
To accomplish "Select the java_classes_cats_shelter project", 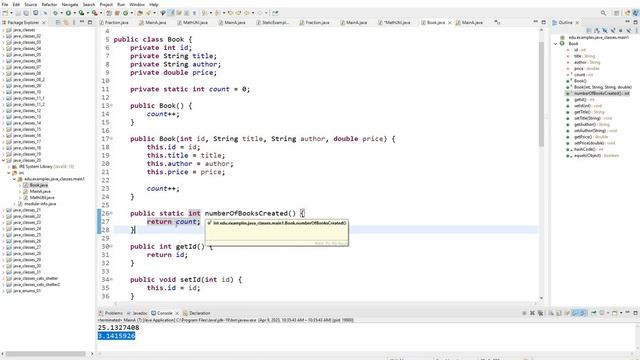I will click(x=36, y=278).
